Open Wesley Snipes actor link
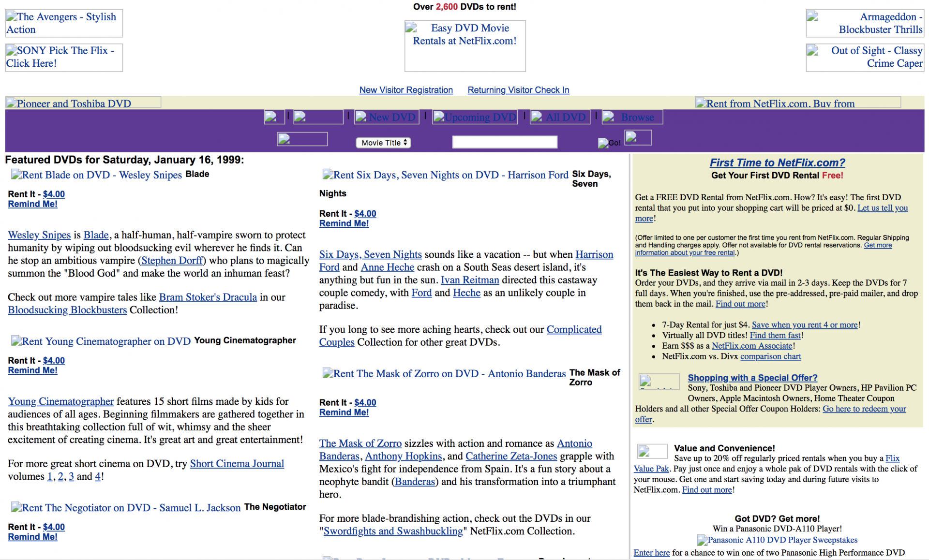Screen dimensions: 929x560 point(39,235)
